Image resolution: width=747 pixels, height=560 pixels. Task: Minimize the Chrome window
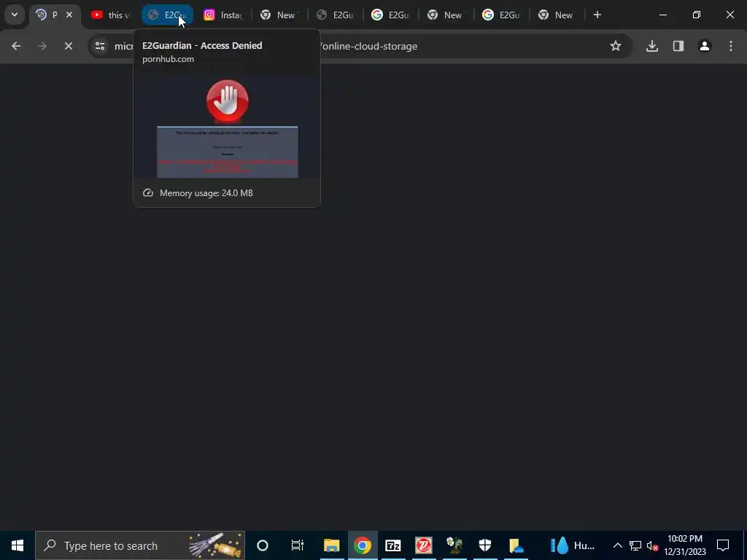pyautogui.click(x=662, y=15)
